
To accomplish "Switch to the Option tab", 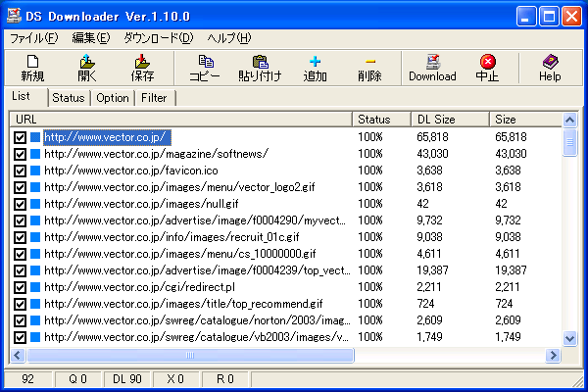I will 113,98.
